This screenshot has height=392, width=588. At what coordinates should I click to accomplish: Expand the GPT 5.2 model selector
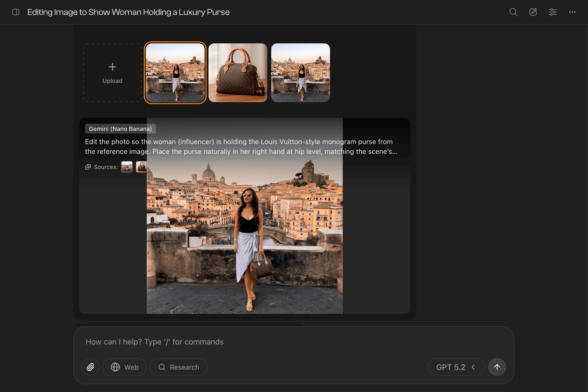[456, 367]
